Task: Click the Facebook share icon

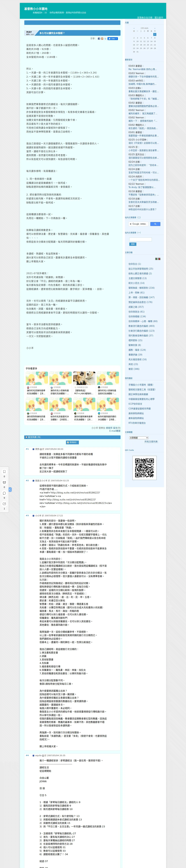Action: (x=99, y=39)
